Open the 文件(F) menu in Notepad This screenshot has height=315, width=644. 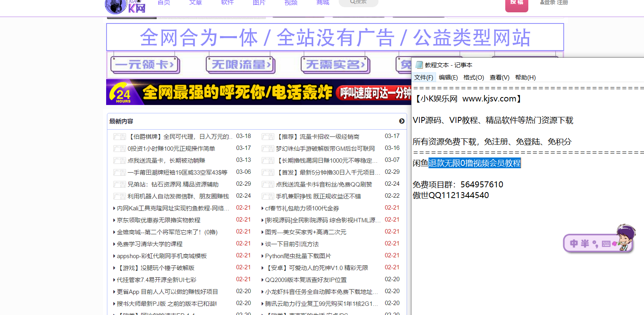pyautogui.click(x=424, y=77)
